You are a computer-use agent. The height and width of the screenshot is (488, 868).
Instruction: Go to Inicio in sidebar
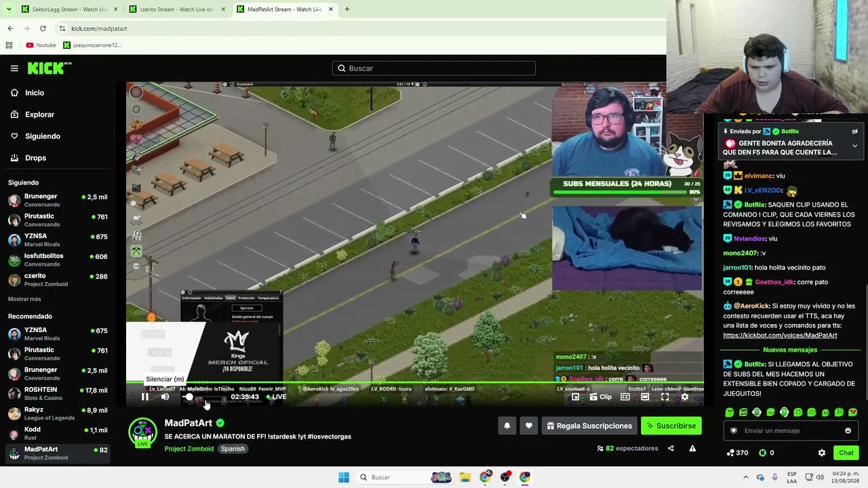35,93
